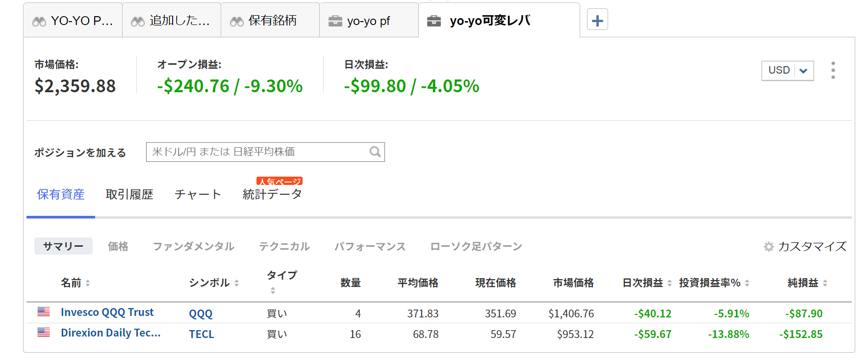Screen dimensions: 868x364
Task: Switch to the テクニカル view
Action: [x=284, y=246]
